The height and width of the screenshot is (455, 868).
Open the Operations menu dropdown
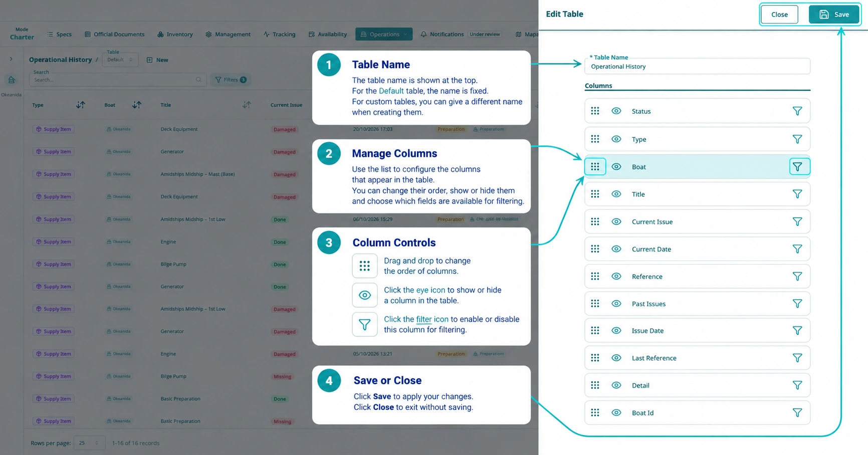tap(384, 34)
